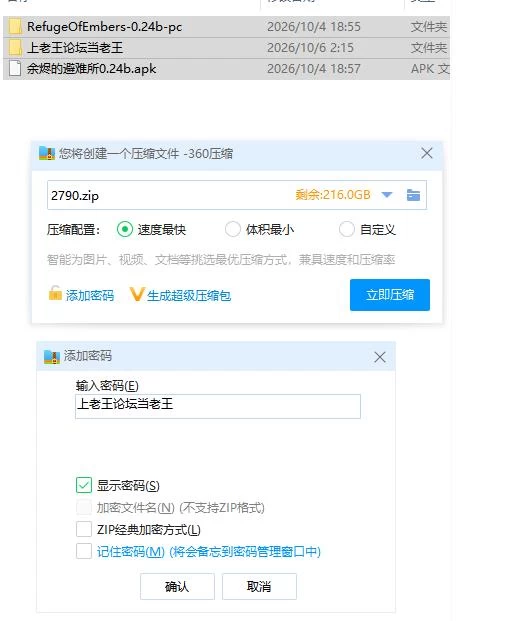The image size is (510, 621).
Task: Click the 输入密码(E) password input box
Action: coord(218,406)
